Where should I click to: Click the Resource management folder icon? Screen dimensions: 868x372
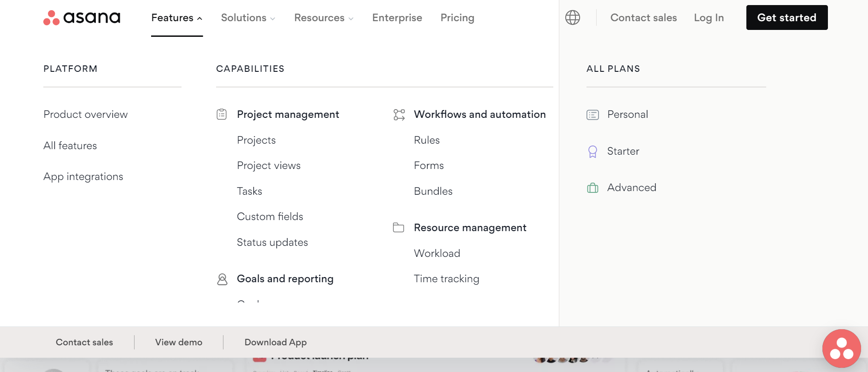(399, 227)
